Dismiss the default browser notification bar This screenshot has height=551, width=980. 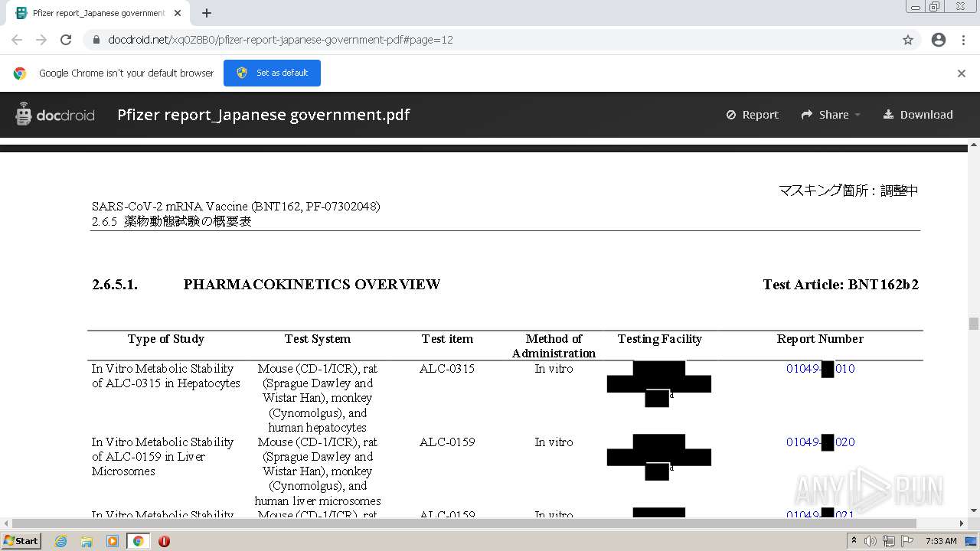tap(961, 73)
